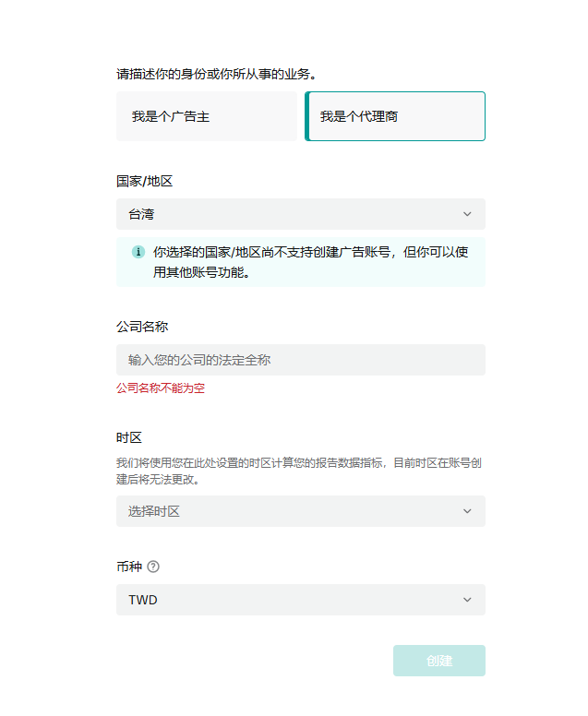
Task: Click the question mark help icon beside 币种
Action: pyautogui.click(x=153, y=567)
